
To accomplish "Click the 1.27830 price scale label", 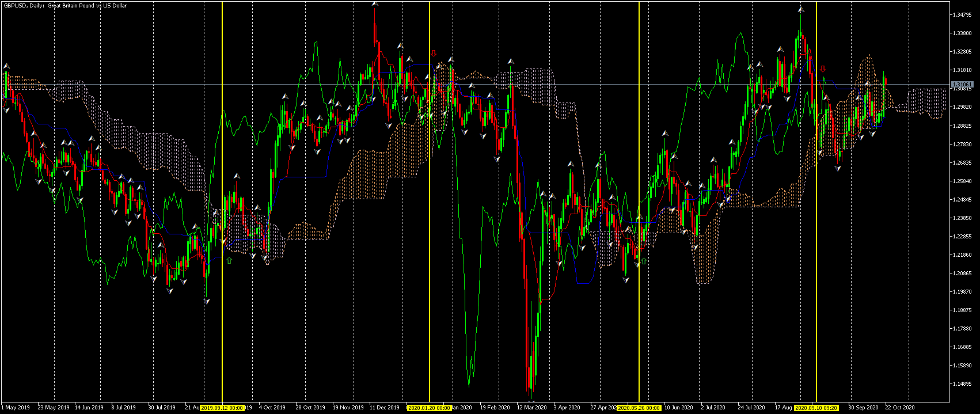I will click(x=962, y=145).
